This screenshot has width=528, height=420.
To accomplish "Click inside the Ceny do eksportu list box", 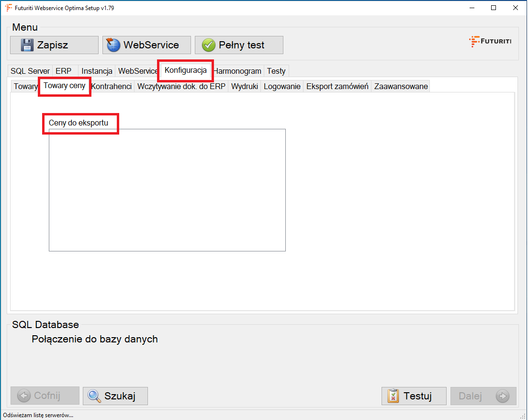I will pos(167,190).
